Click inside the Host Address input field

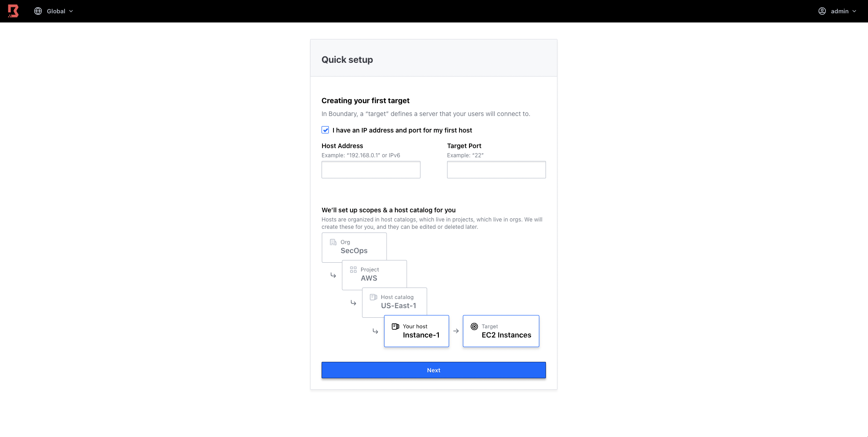tap(371, 169)
